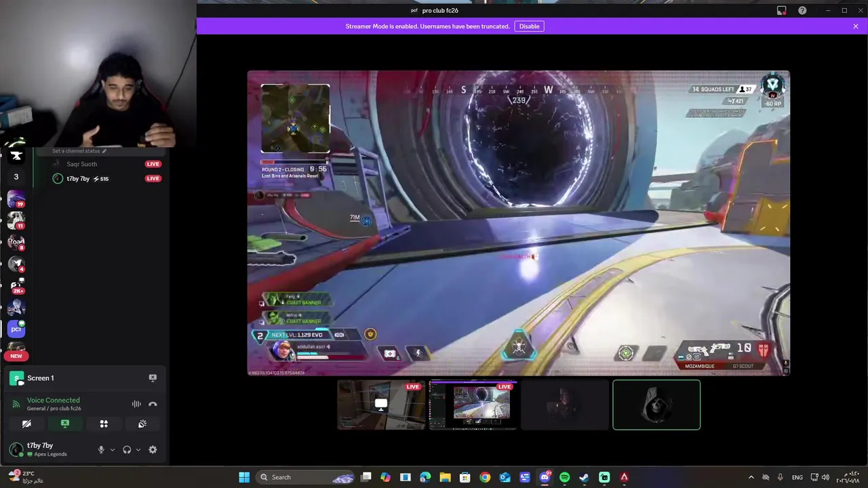868x488 pixels.
Task: Open the server icon with the 4 badge
Action: [x=16, y=264]
